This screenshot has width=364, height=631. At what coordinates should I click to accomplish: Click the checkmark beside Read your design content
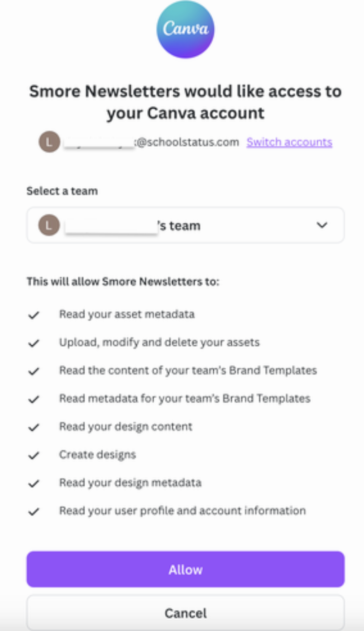coord(34,427)
